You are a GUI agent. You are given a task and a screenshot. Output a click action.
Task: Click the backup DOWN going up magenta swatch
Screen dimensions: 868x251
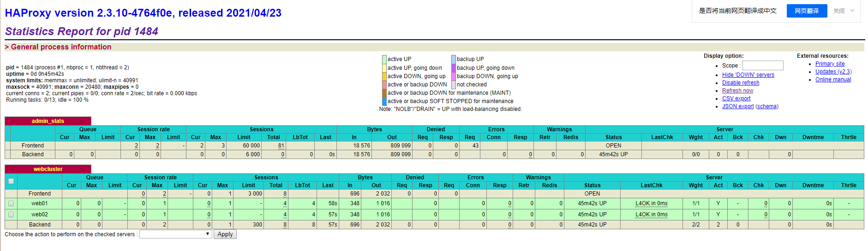click(454, 76)
